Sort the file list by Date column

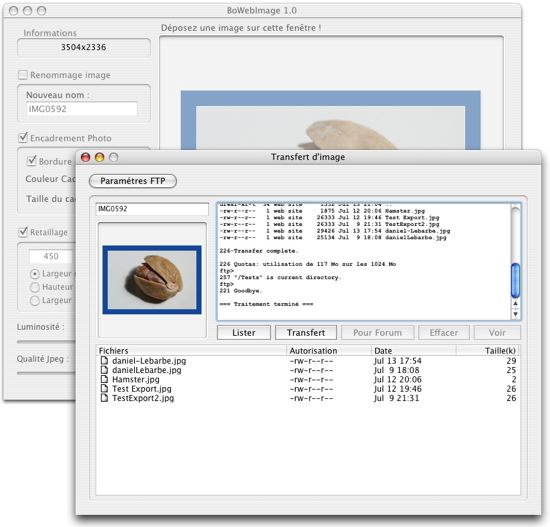[x=413, y=351]
